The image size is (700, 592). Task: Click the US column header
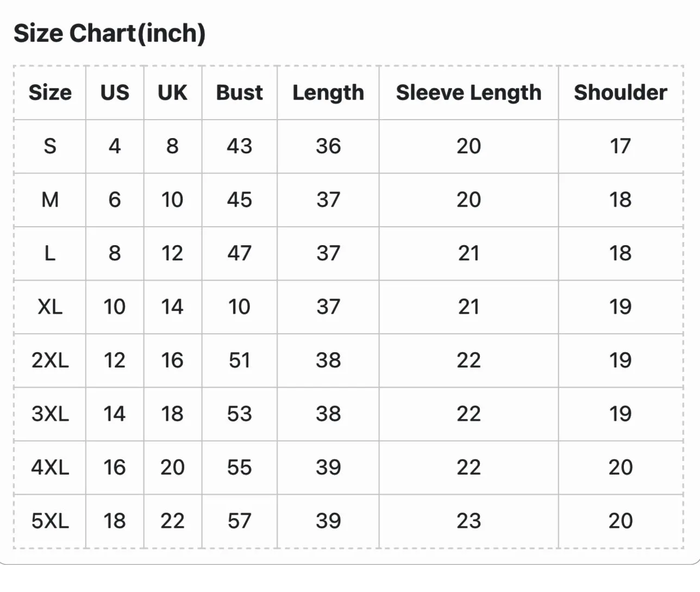115,92
